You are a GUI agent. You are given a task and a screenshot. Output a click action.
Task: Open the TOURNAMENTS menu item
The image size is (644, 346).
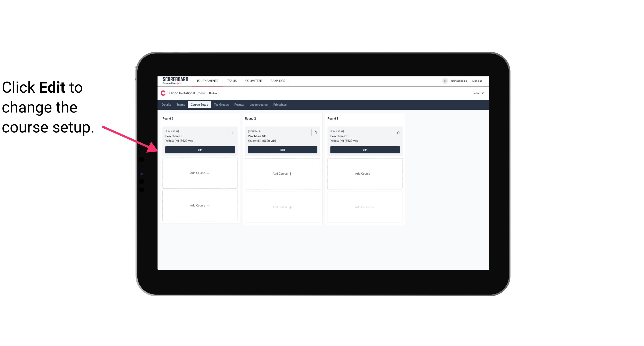[208, 80]
